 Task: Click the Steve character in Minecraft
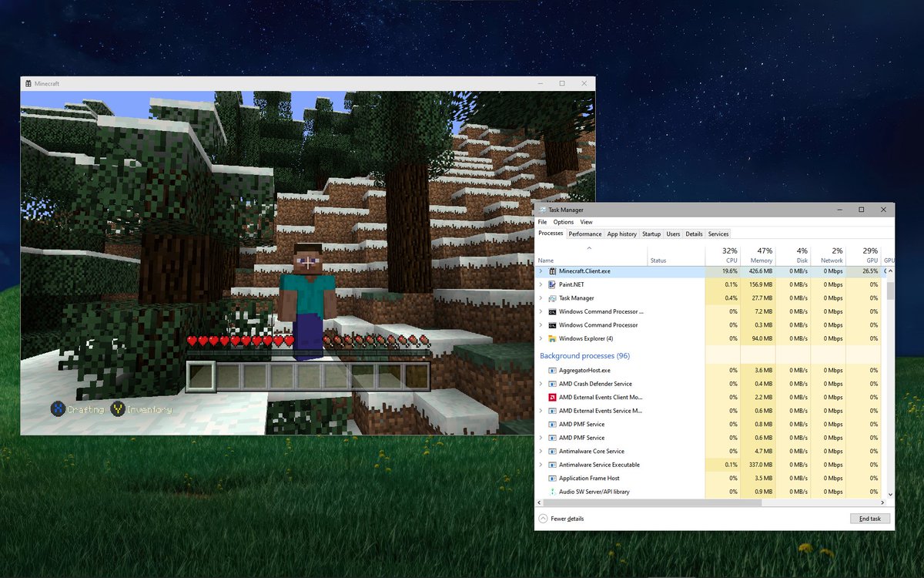coord(308,302)
